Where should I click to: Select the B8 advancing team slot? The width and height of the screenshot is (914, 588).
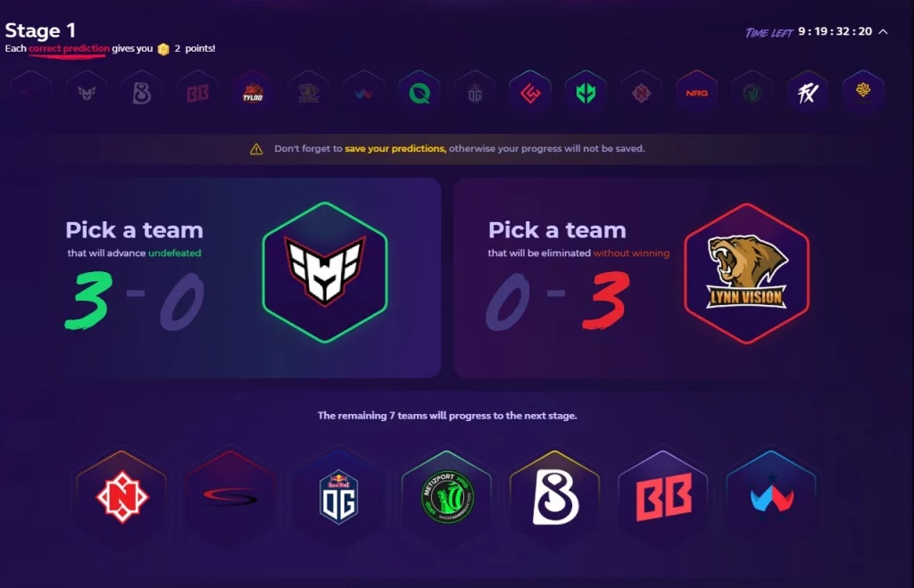tap(555, 497)
